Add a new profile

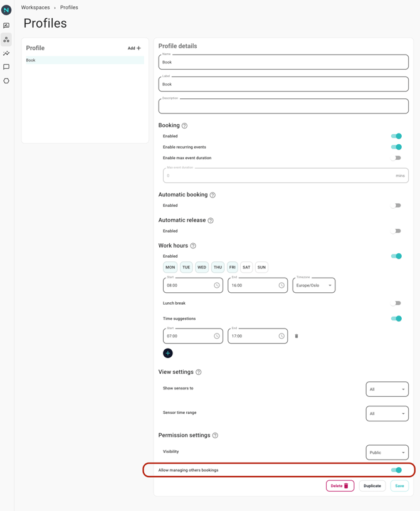(x=134, y=48)
